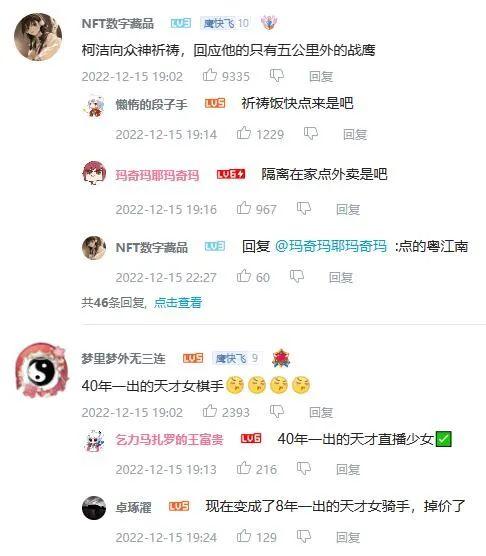This screenshot has height=556, width=486.
Task: Open the @玛奇玛耶玛奇玛 mention link
Action: click(x=331, y=246)
